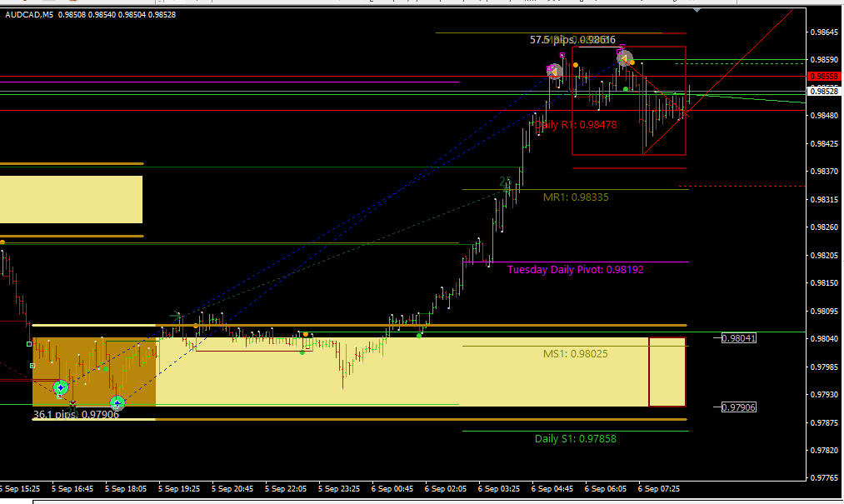Click the boxed 0.97906 price tag
Viewport: 844px width, 504px height.
tap(738, 407)
